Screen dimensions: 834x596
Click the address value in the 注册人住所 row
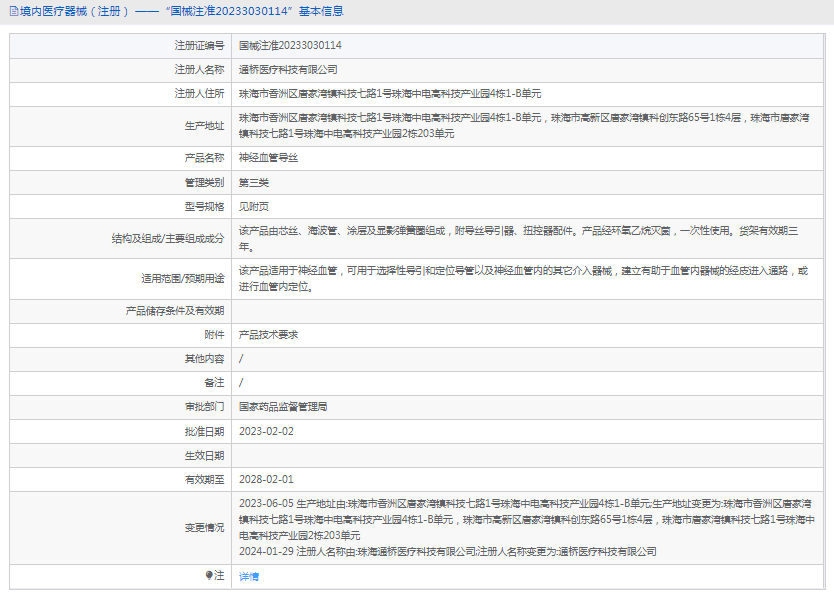pos(390,94)
